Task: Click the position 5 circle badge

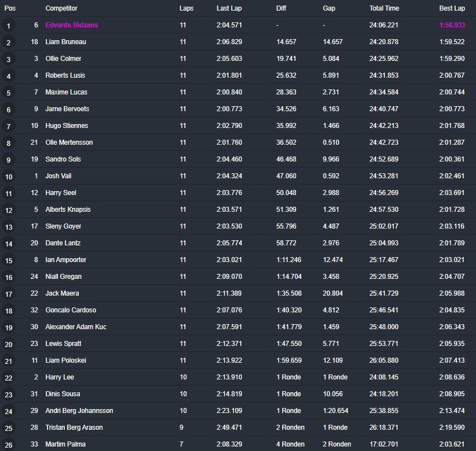Action: pyautogui.click(x=8, y=93)
